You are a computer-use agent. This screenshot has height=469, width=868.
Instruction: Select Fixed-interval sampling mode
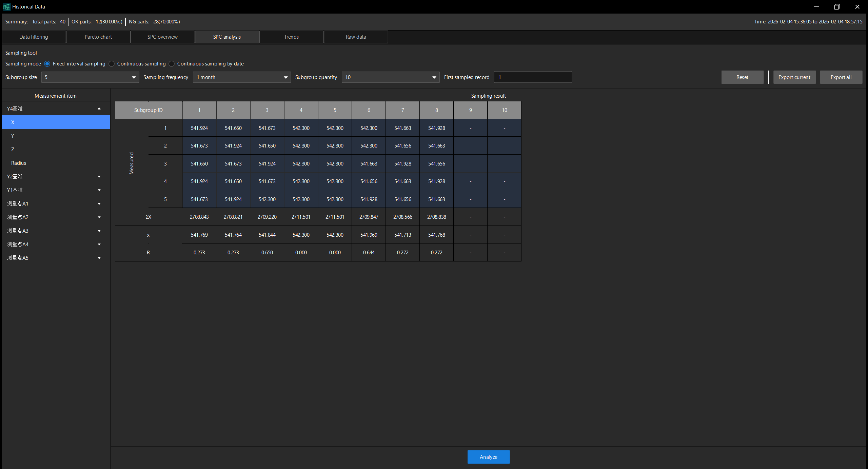click(x=47, y=64)
